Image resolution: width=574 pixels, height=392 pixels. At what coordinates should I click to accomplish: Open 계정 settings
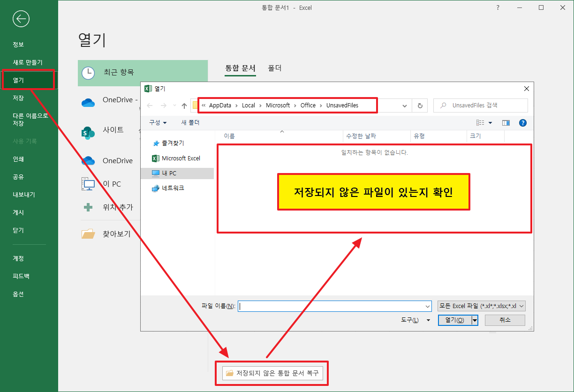(x=18, y=258)
